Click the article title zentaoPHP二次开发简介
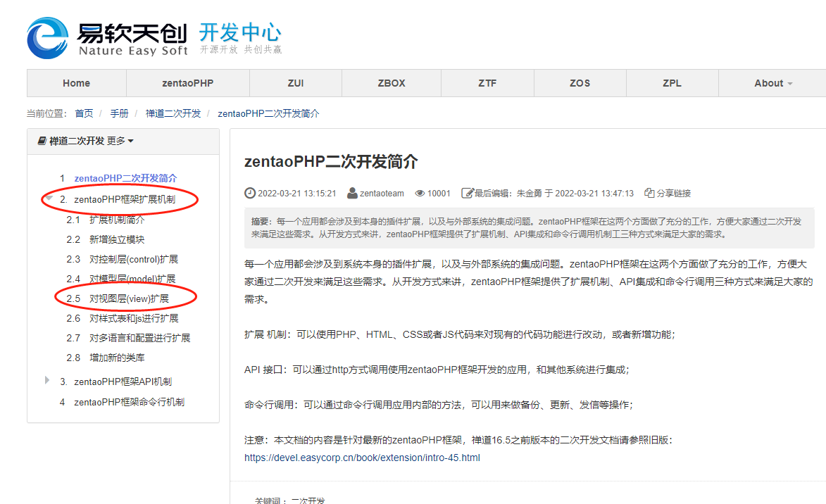This screenshot has height=504, width=826. [x=331, y=162]
